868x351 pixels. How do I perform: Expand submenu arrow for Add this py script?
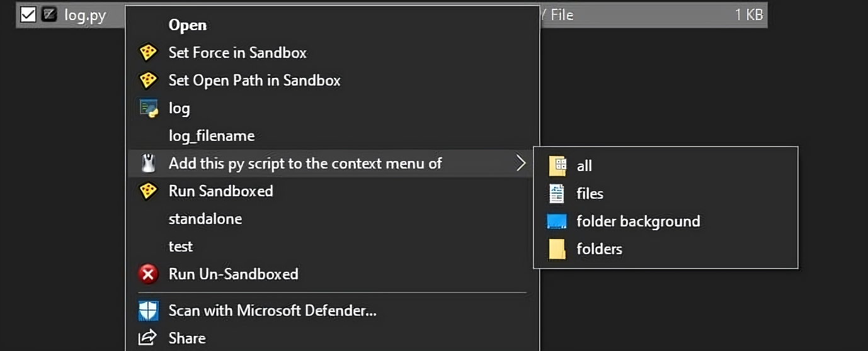tap(521, 164)
